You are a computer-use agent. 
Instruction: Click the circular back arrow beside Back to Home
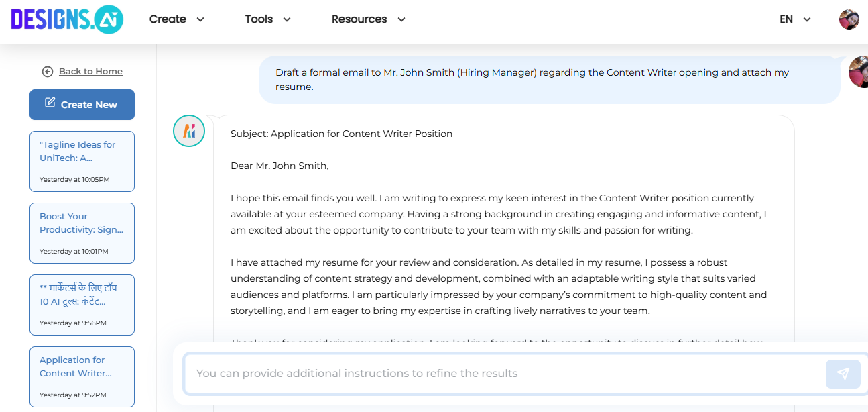[48, 71]
